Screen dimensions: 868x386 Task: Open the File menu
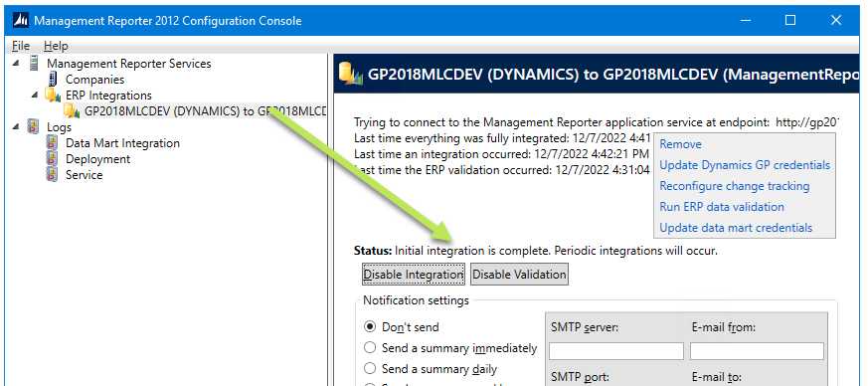21,46
